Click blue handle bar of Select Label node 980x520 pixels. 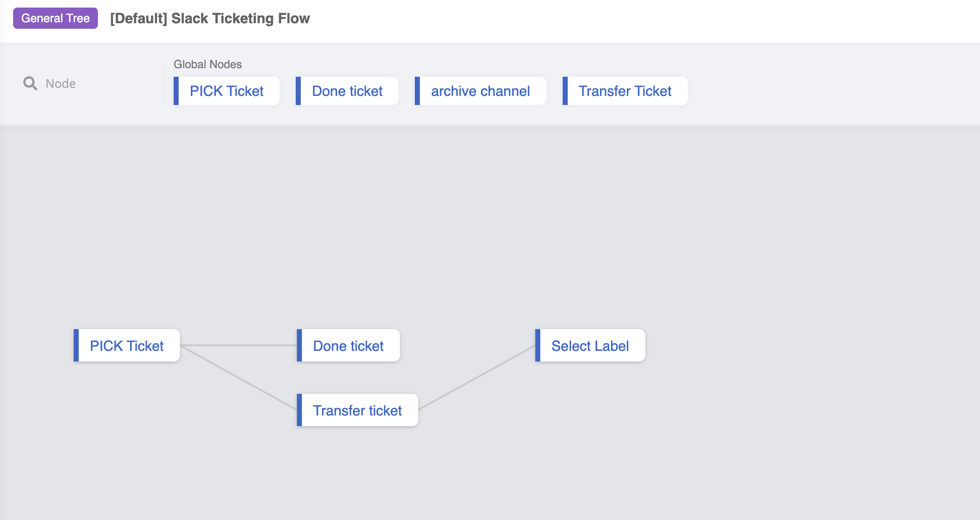538,346
